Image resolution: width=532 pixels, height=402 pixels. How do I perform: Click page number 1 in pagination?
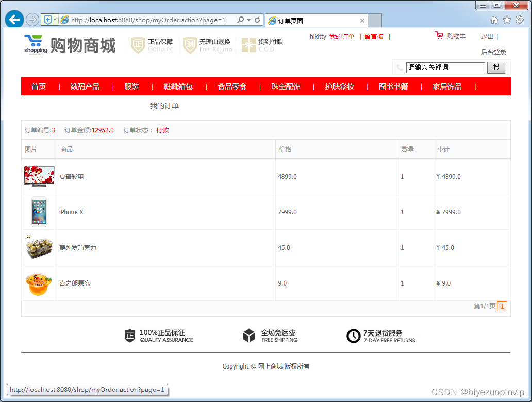coord(502,306)
